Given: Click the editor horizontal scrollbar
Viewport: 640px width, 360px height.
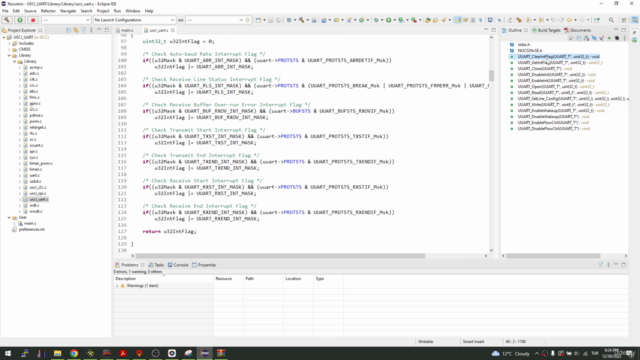Looking at the screenshot, I should [x=280, y=256].
